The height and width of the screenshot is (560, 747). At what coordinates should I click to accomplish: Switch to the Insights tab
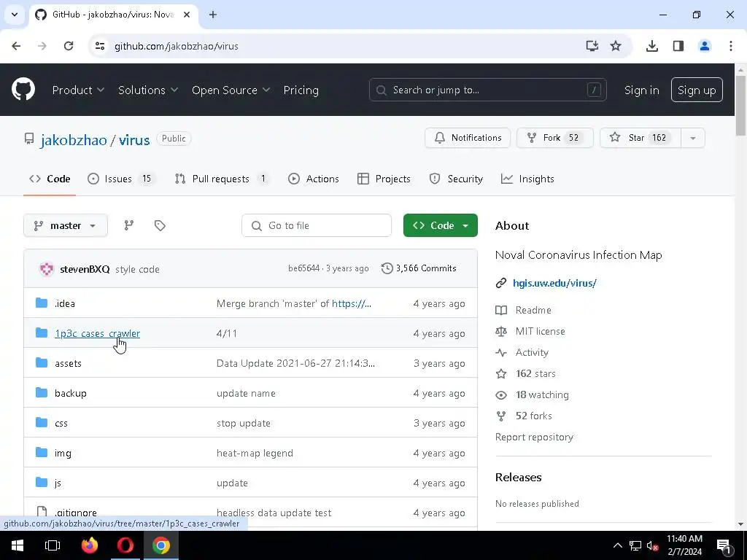pyautogui.click(x=527, y=179)
